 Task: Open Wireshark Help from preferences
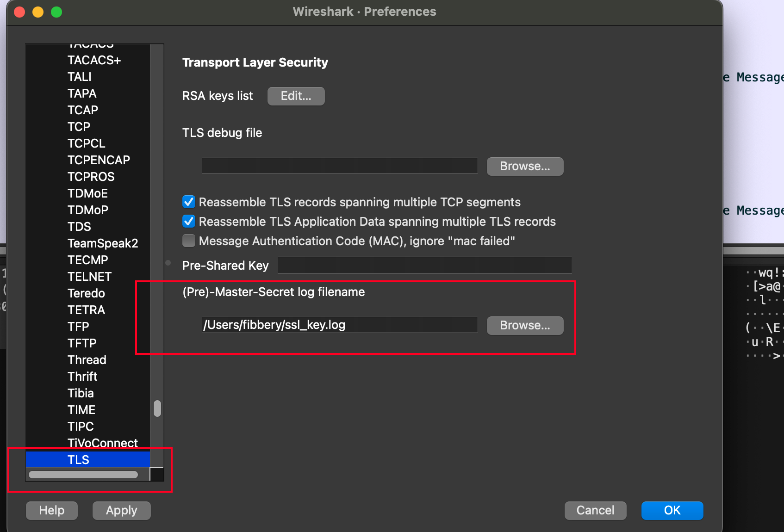pyautogui.click(x=51, y=510)
